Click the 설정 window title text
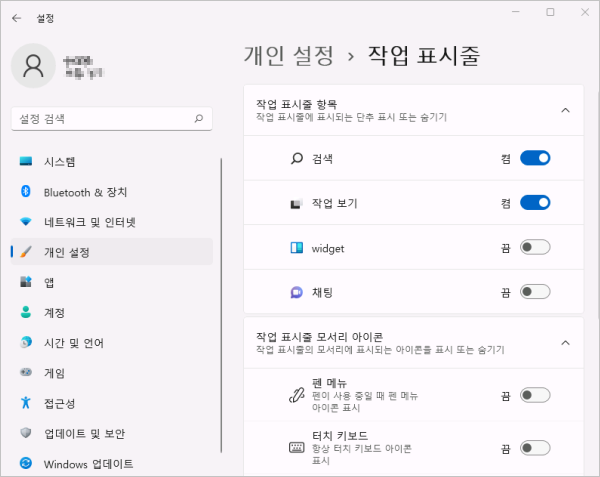Screen dimensions: 600x477 click(x=45, y=18)
